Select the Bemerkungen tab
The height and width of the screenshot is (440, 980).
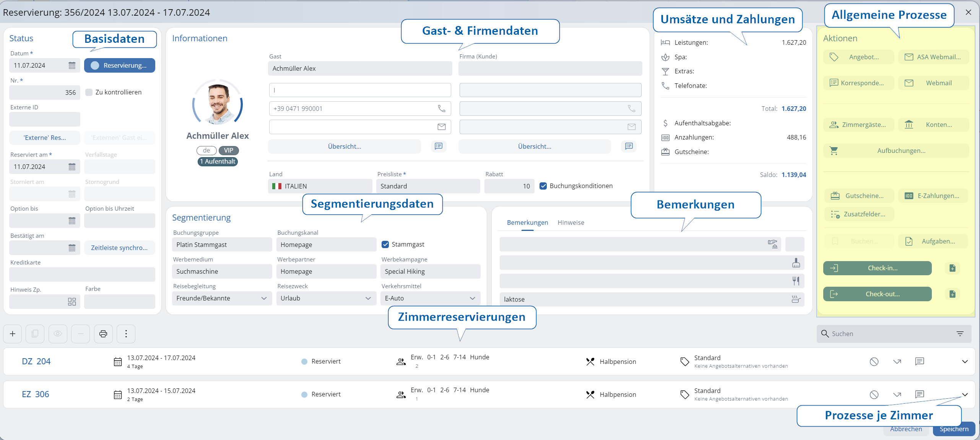coord(527,222)
